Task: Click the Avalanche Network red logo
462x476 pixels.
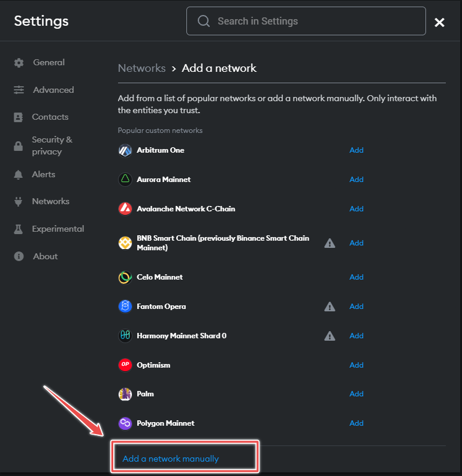Action: (125, 209)
